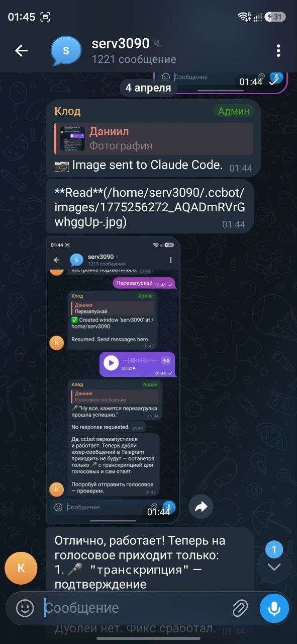The image size is (297, 644).
Task: Open the three-dot chat options menu
Action: 278,50
